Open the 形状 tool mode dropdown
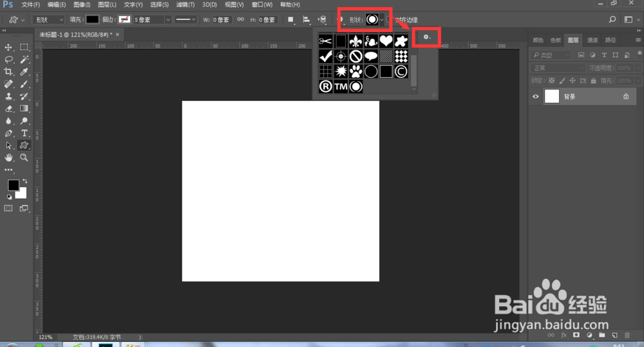 [48, 20]
